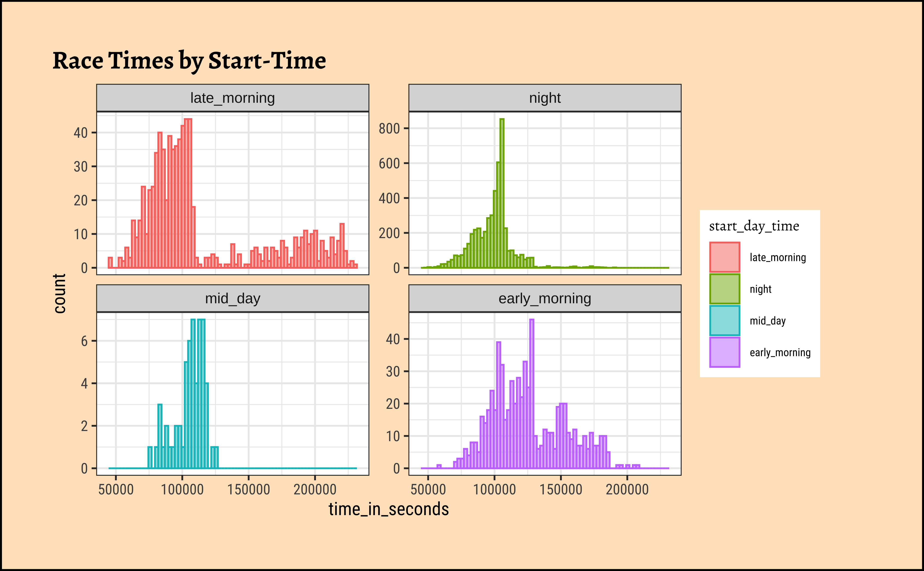The width and height of the screenshot is (924, 571).
Task: Click the count y-axis label
Action: click(60, 294)
